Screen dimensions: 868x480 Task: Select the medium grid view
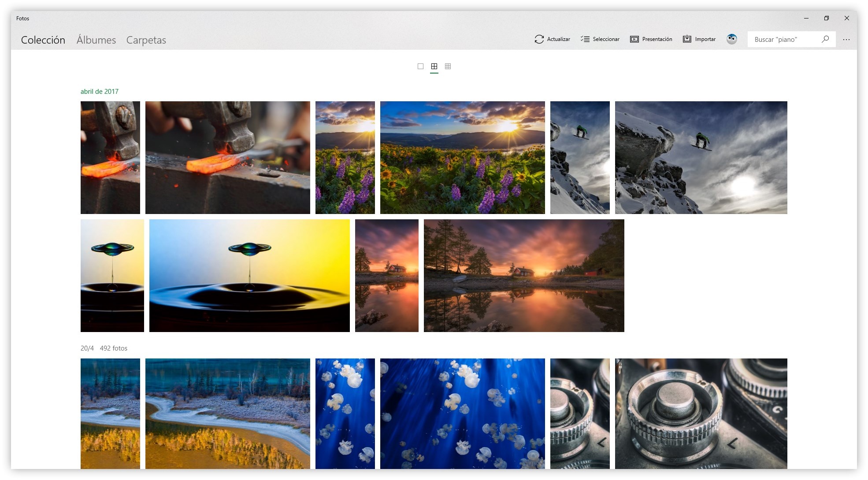click(x=434, y=66)
